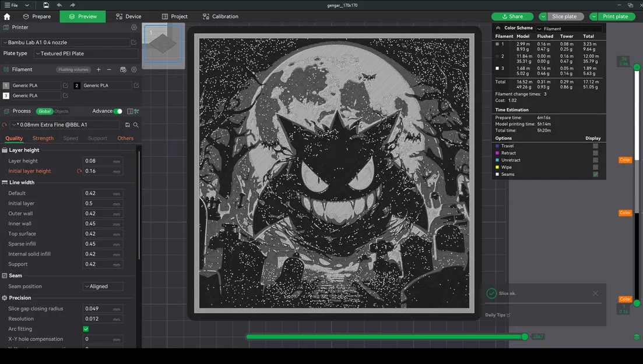Viewport: 643px width, 364px height.
Task: Enable the Travel display checkbox
Action: (x=595, y=146)
